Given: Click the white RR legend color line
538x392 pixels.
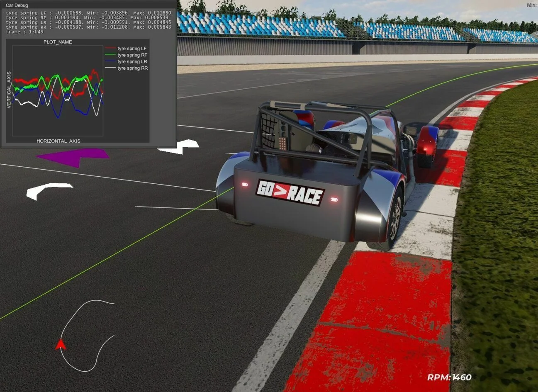Looking at the screenshot, I should [x=110, y=68].
